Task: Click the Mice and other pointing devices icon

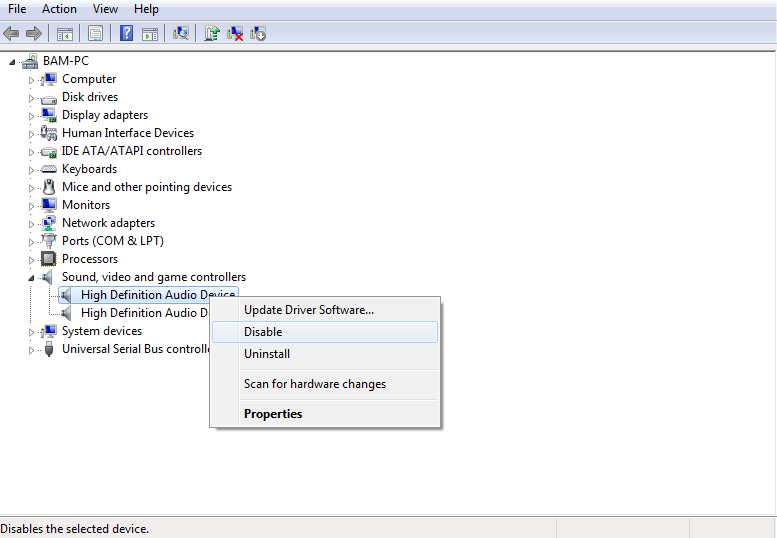Action: click(49, 187)
